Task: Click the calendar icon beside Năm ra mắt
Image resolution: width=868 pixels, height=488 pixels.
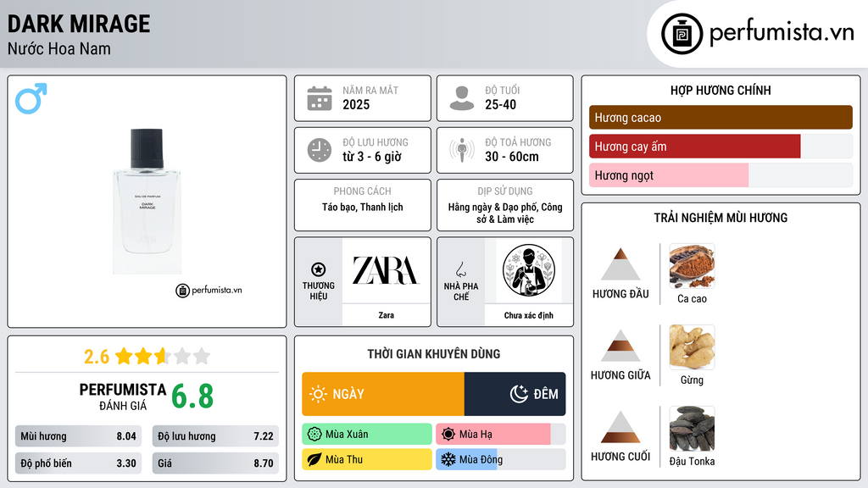Action: pyautogui.click(x=320, y=98)
